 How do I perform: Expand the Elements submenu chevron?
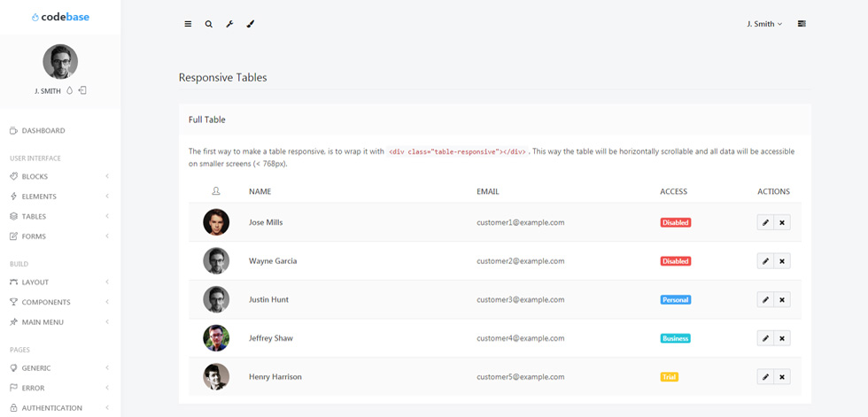(x=107, y=197)
